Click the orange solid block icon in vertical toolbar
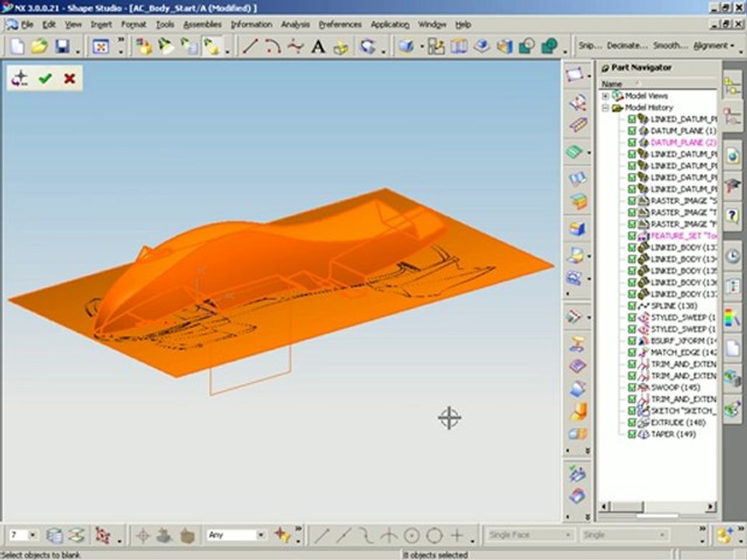 coord(578,411)
